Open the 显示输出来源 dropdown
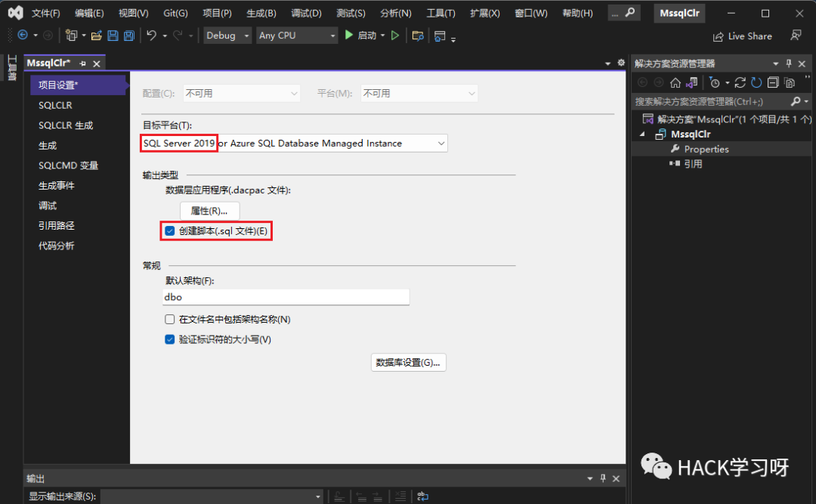The width and height of the screenshot is (816, 504). [x=212, y=496]
